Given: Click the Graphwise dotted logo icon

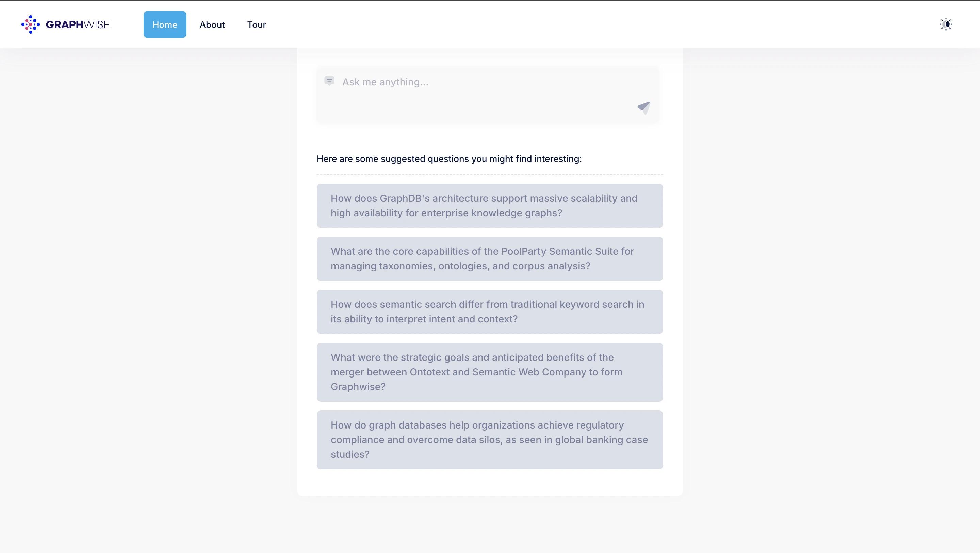Looking at the screenshot, I should (30, 25).
